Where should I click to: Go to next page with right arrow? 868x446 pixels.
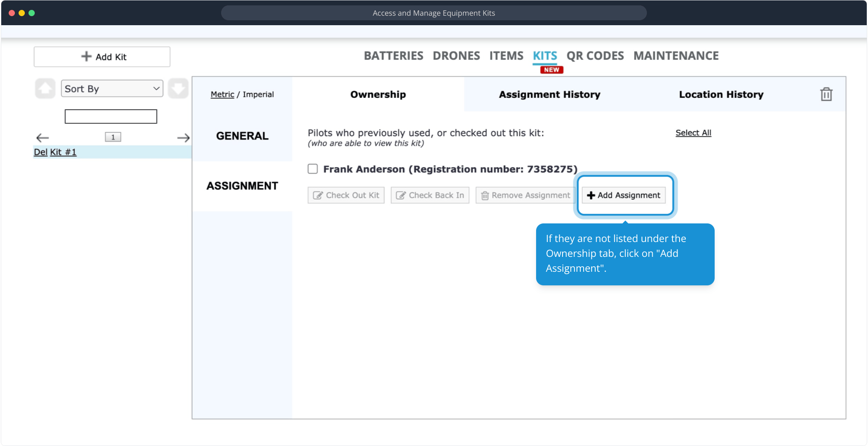[183, 138]
